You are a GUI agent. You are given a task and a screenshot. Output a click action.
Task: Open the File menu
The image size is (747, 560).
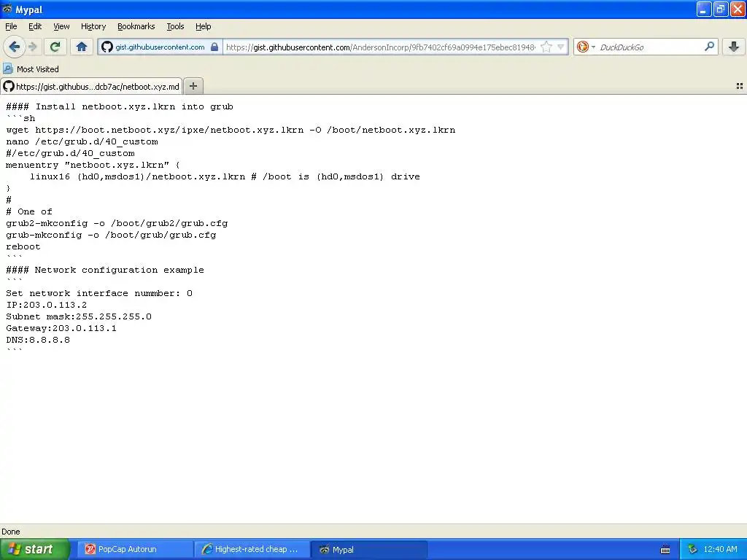pos(11,26)
